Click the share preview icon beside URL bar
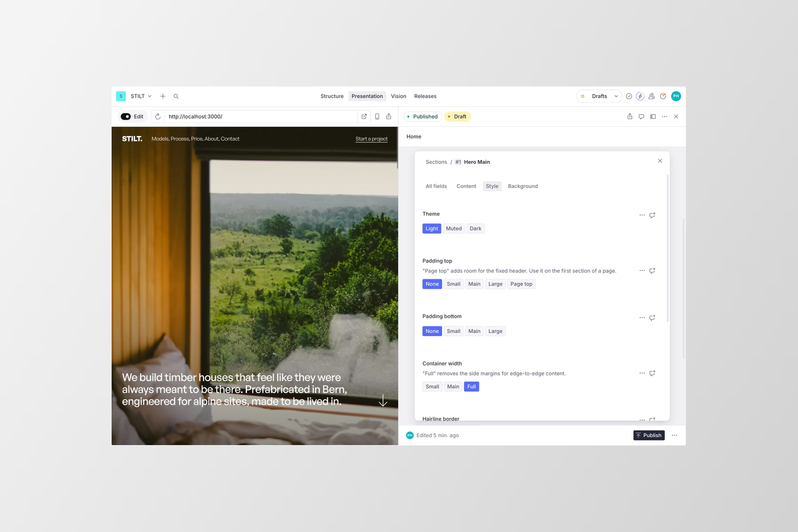 coord(389,117)
